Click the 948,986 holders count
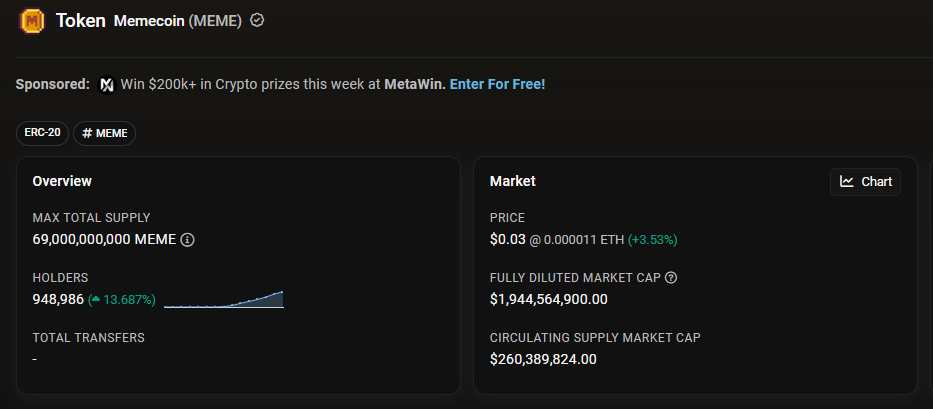Image resolution: width=933 pixels, height=409 pixels. click(58, 299)
